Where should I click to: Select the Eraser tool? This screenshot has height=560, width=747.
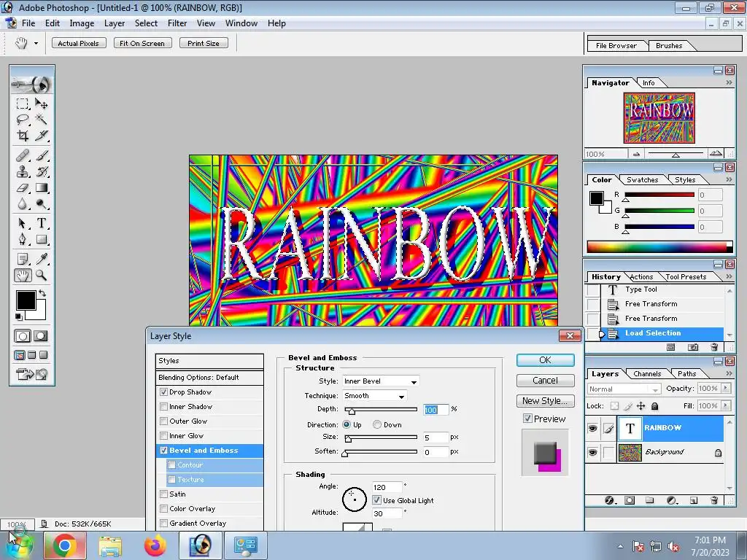22,188
